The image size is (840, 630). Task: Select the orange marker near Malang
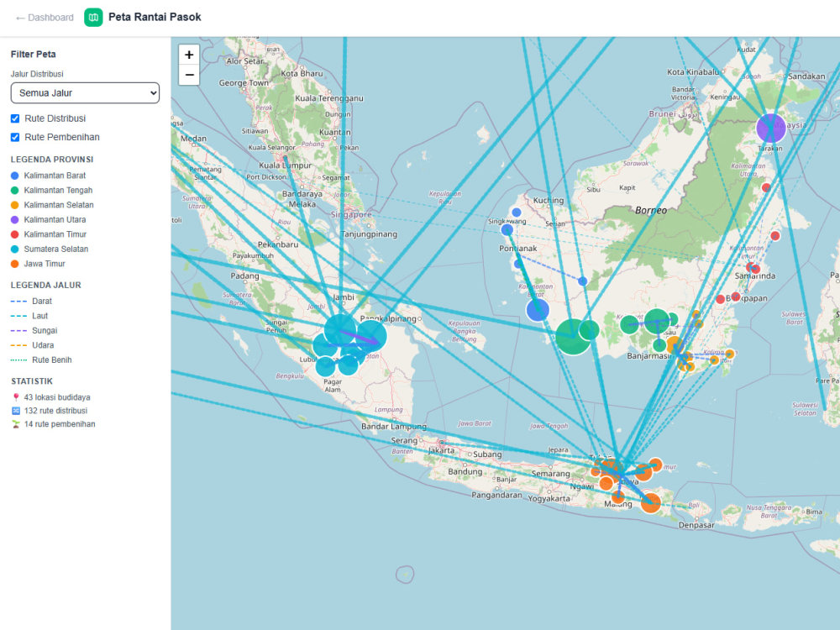click(617, 497)
